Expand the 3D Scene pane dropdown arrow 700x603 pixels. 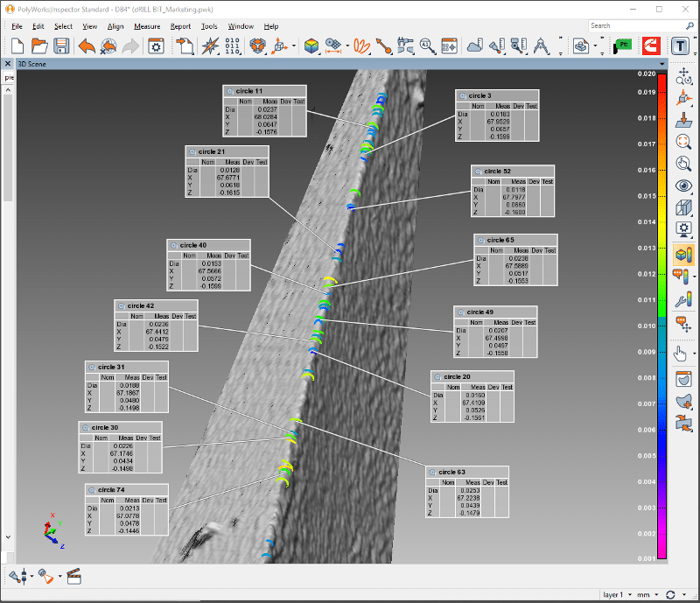tap(662, 64)
